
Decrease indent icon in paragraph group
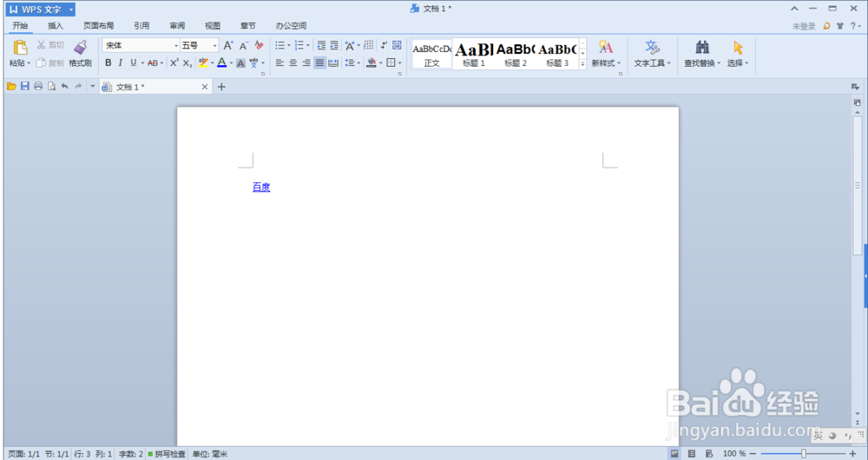[x=321, y=45]
